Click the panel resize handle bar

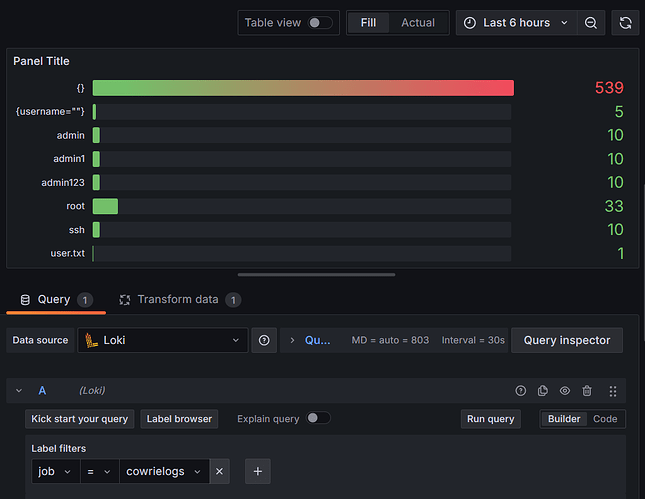[316, 274]
